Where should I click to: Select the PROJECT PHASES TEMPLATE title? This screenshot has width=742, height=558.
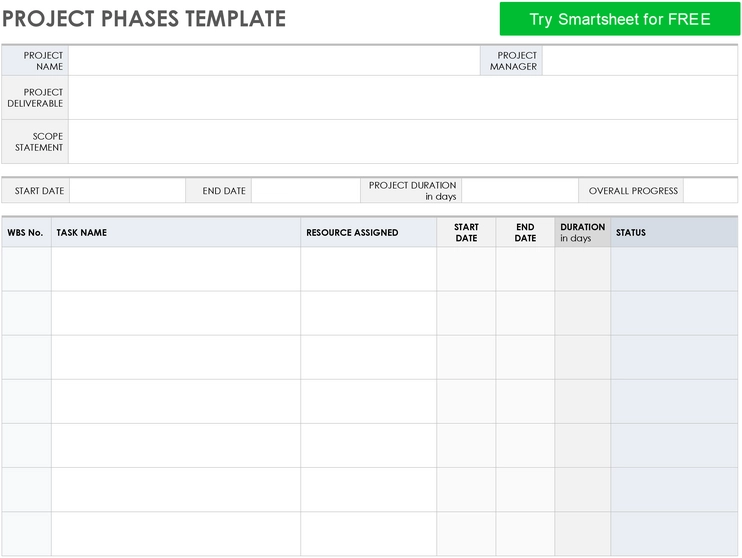[144, 19]
